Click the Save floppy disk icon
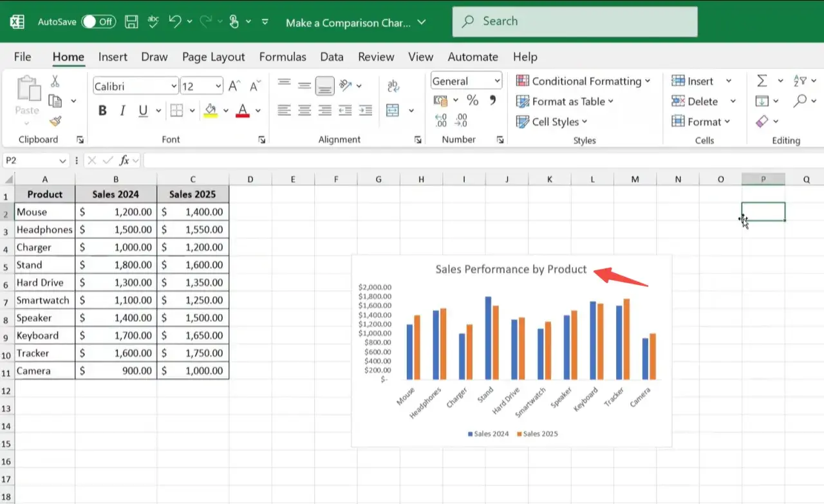Viewport: 824px width, 504px height. pyautogui.click(x=131, y=22)
